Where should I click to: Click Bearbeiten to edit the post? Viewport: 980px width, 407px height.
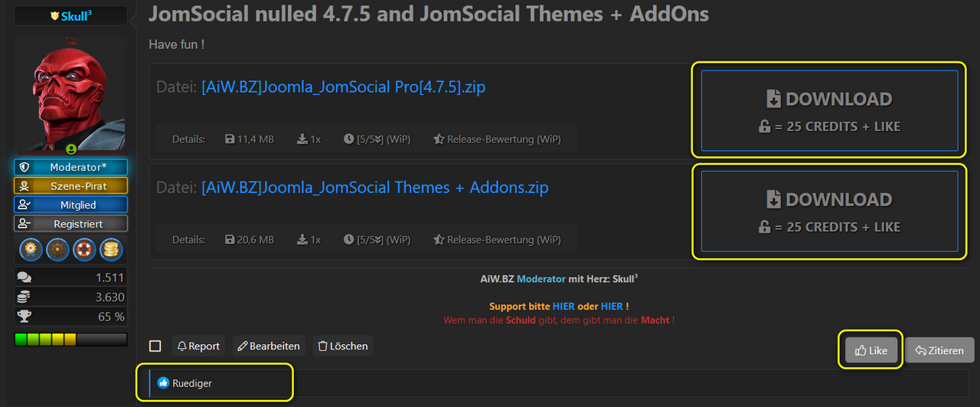coord(268,346)
